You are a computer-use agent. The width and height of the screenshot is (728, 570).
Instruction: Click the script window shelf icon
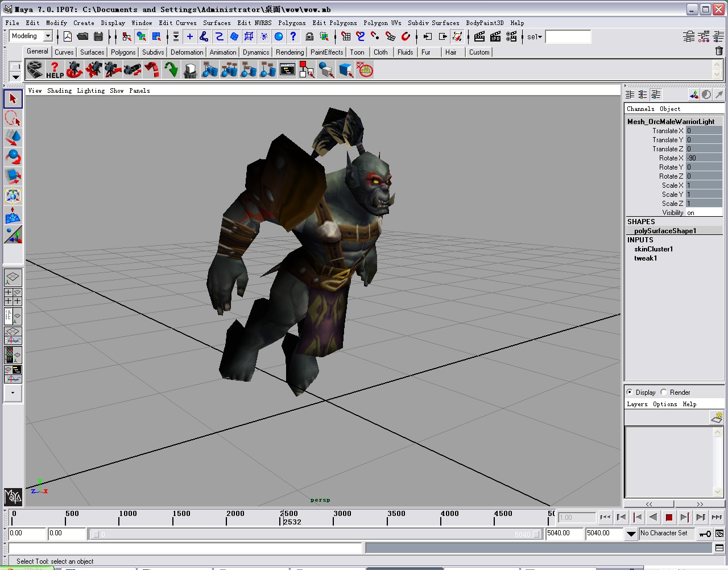pyautogui.click(x=287, y=70)
